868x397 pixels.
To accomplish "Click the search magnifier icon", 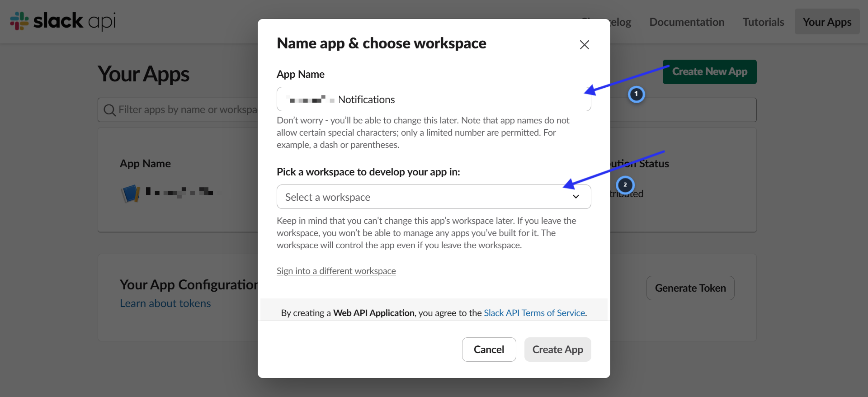I will [x=109, y=110].
